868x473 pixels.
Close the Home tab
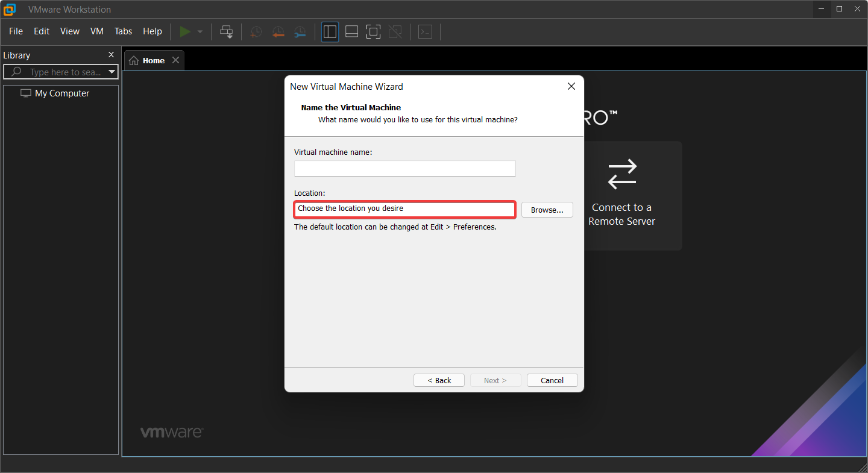click(x=175, y=60)
